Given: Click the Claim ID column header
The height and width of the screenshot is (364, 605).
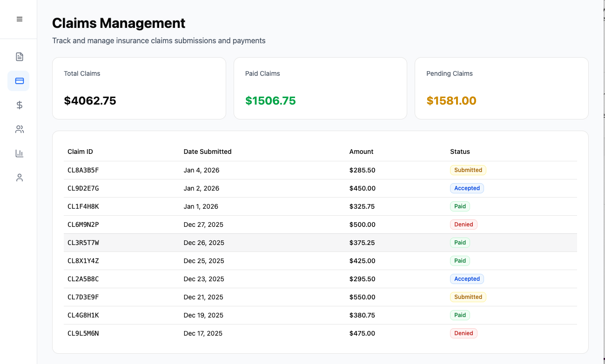Looking at the screenshot, I should pos(80,152).
